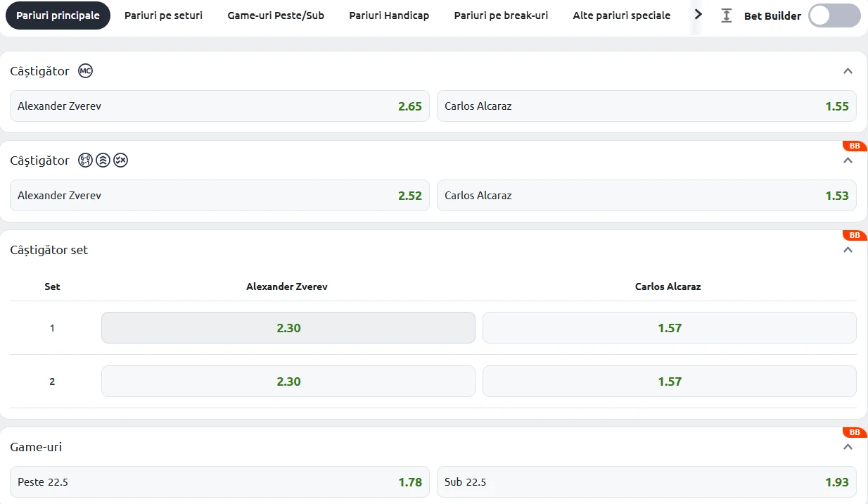Click the Bet Builder arrows icon
Image resolution: width=868 pixels, height=504 pixels.
(x=727, y=15)
